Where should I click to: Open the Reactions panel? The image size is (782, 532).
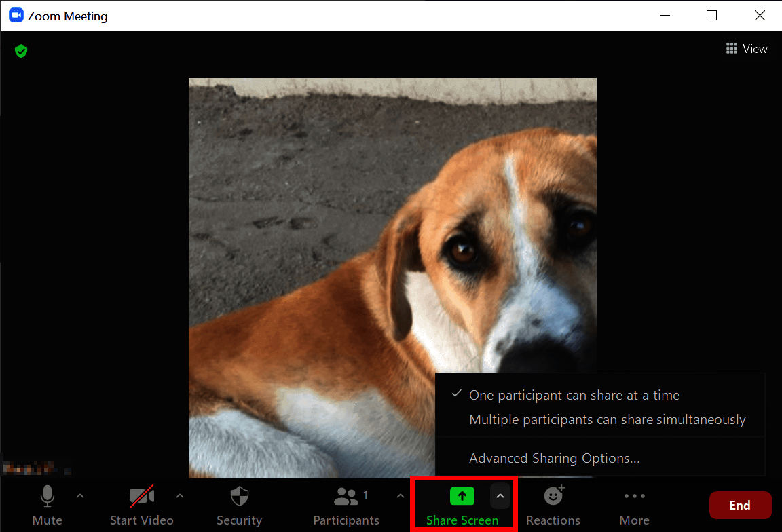[x=553, y=505]
